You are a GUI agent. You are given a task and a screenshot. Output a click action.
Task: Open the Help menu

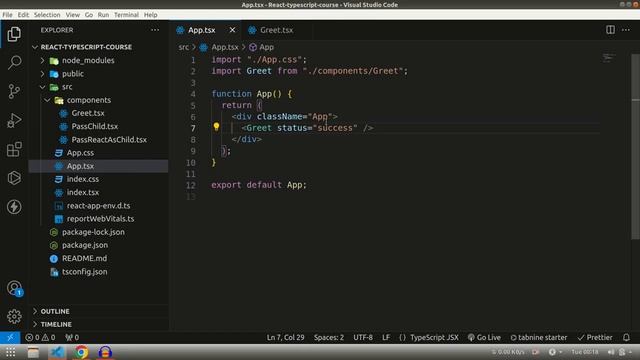[151, 15]
